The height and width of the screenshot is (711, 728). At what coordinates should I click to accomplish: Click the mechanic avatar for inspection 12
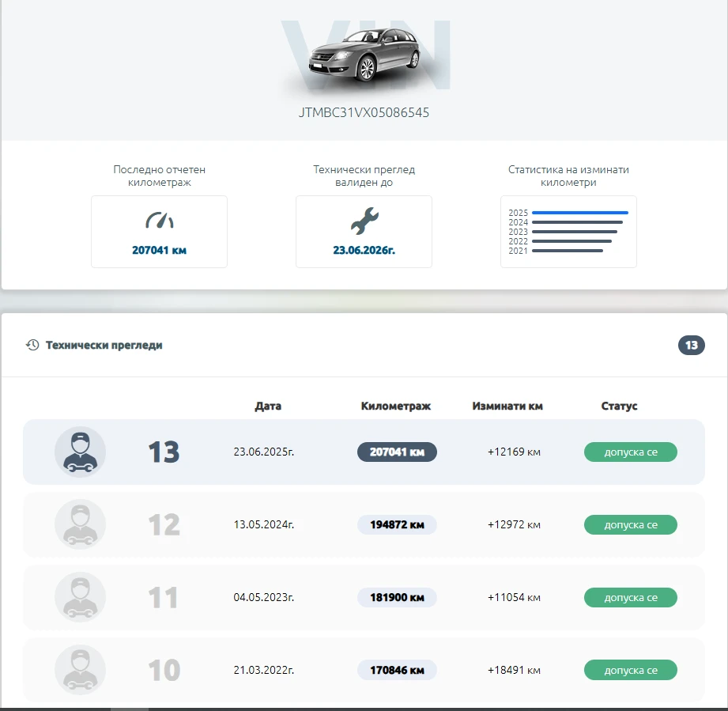[x=80, y=525]
